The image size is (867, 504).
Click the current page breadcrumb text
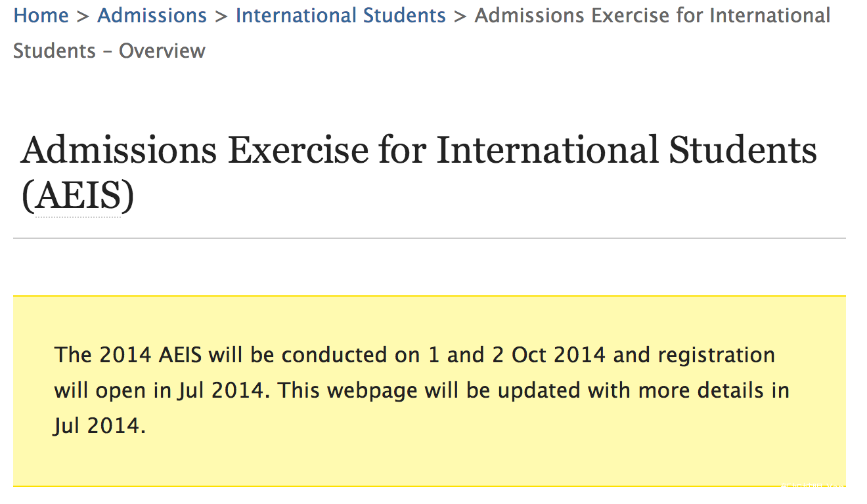pos(652,15)
